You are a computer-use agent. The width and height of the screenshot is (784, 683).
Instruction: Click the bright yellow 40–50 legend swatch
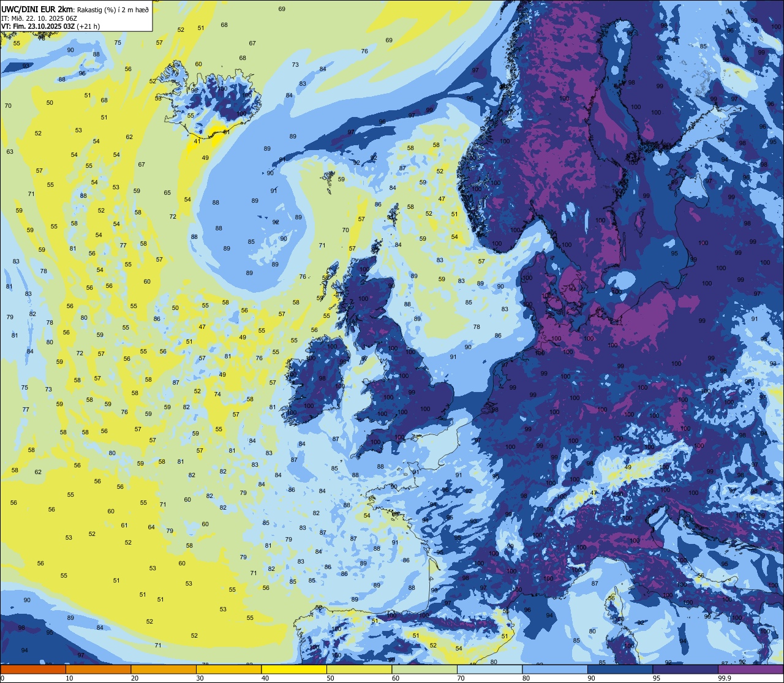tap(294, 670)
